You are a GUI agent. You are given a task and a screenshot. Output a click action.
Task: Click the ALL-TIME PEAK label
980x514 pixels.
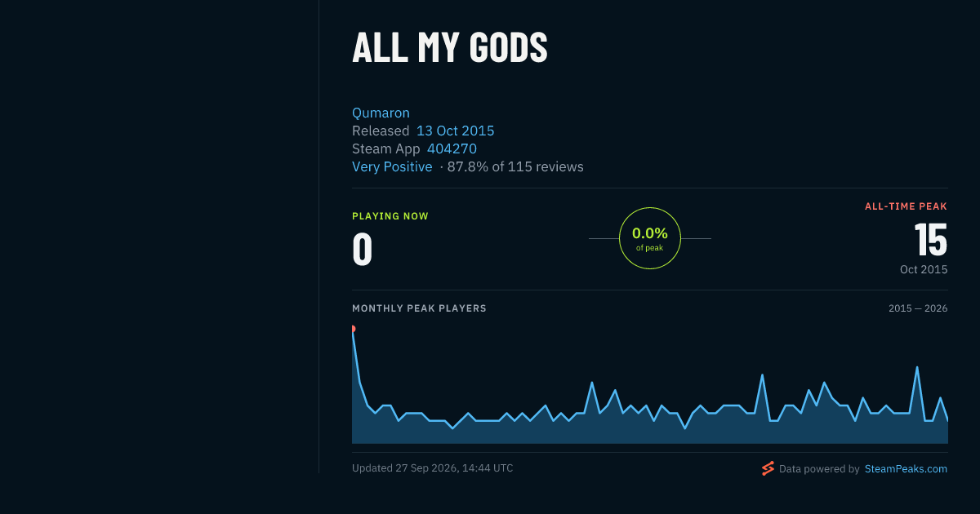[906, 206]
